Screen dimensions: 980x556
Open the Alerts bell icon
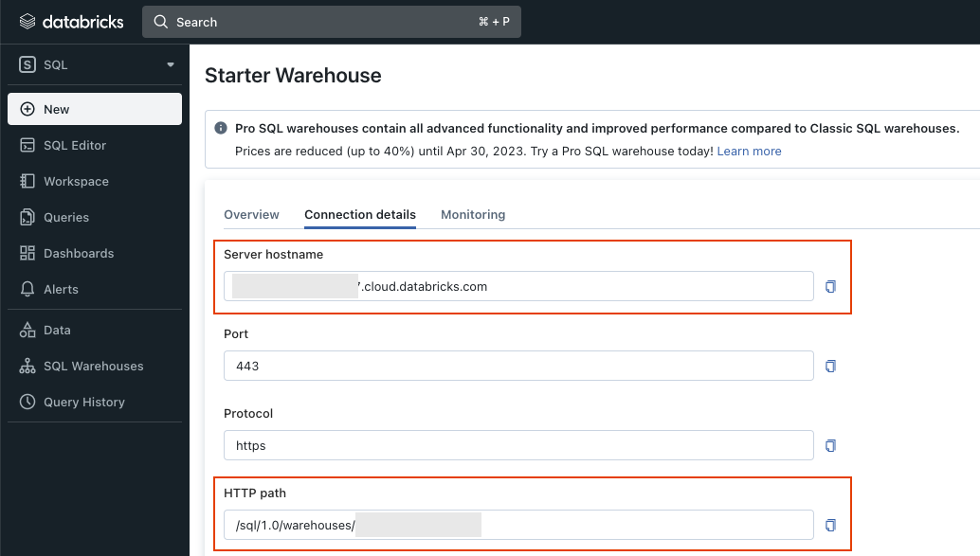tap(27, 289)
